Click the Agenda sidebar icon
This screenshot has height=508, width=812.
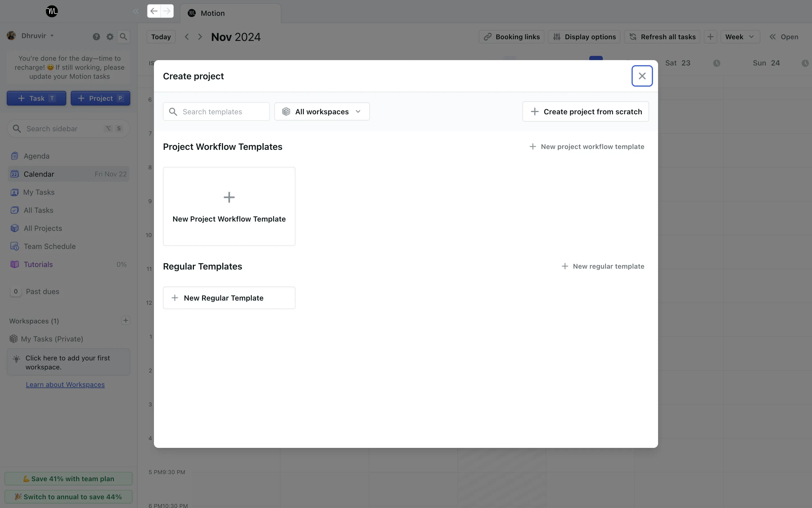click(x=14, y=156)
